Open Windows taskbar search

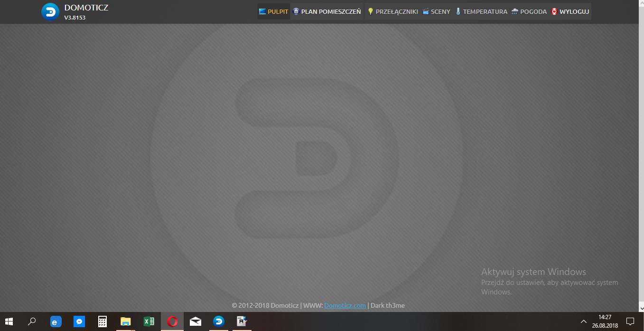click(32, 322)
